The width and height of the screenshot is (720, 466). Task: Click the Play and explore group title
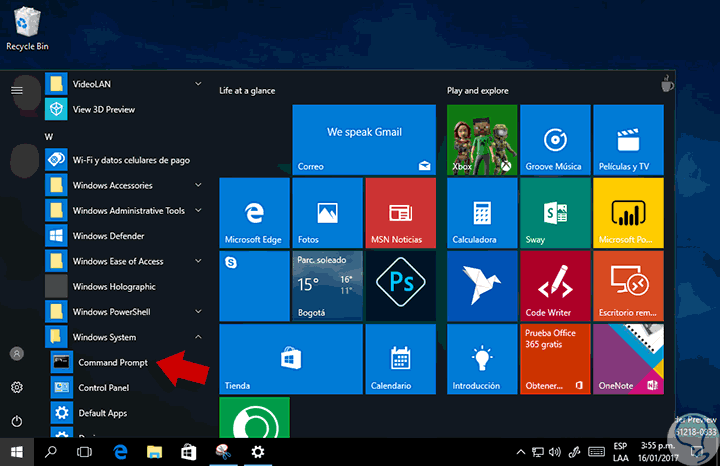pyautogui.click(x=478, y=91)
